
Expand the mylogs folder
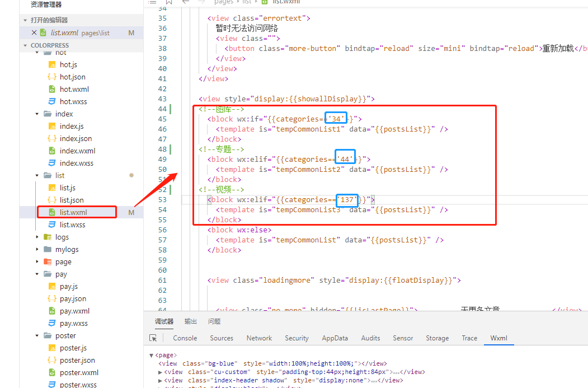point(37,250)
